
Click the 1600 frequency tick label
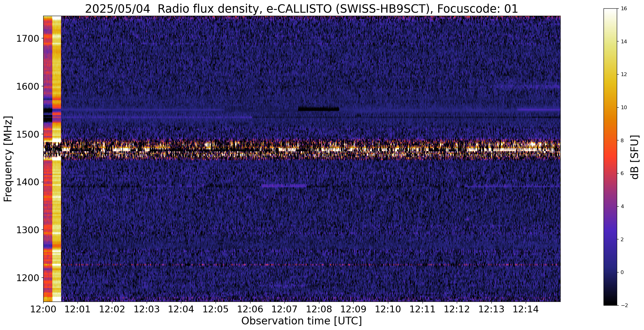[27, 86]
